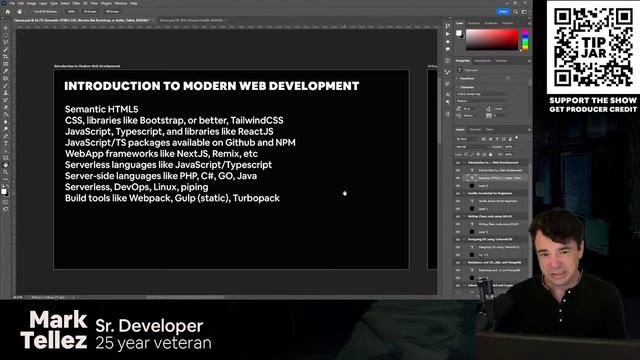Screen dimensions: 640x360
Task: Click the 100% zoom button
Action: point(71,12)
